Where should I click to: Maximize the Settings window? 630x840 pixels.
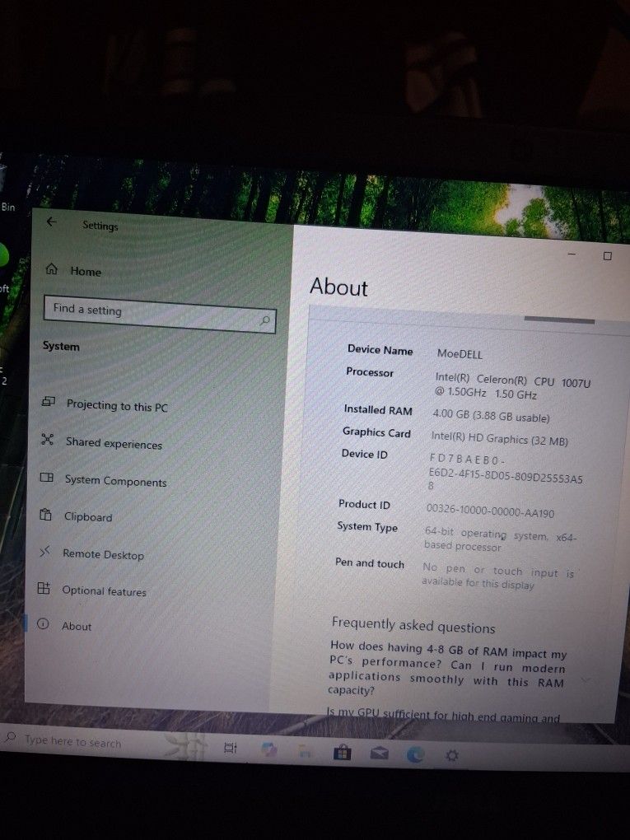608,255
